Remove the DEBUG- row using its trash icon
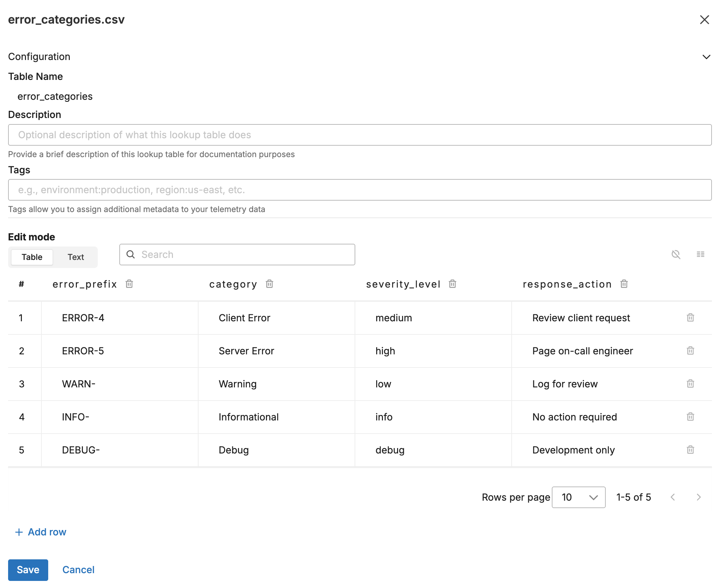Screen dimensions: 720x588 [x=690, y=450]
